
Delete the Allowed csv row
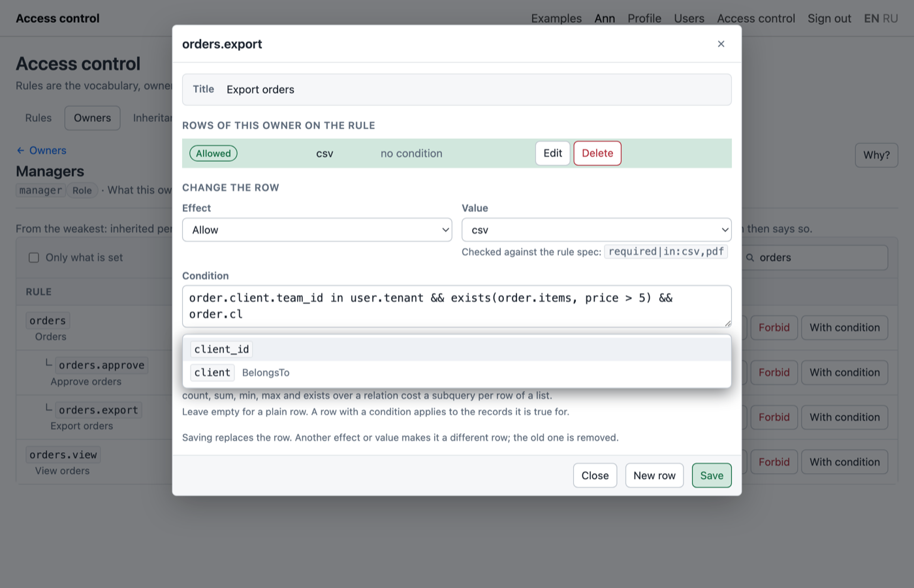point(597,153)
